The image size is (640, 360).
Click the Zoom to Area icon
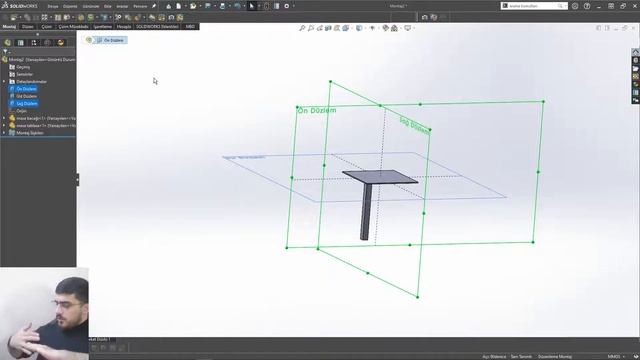tap(311, 28)
